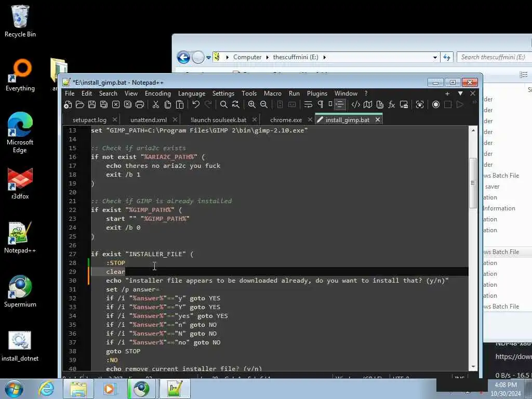Screen dimensions: 532x399
Task: Open the Folder as Workspace icon
Action: [x=404, y=105]
